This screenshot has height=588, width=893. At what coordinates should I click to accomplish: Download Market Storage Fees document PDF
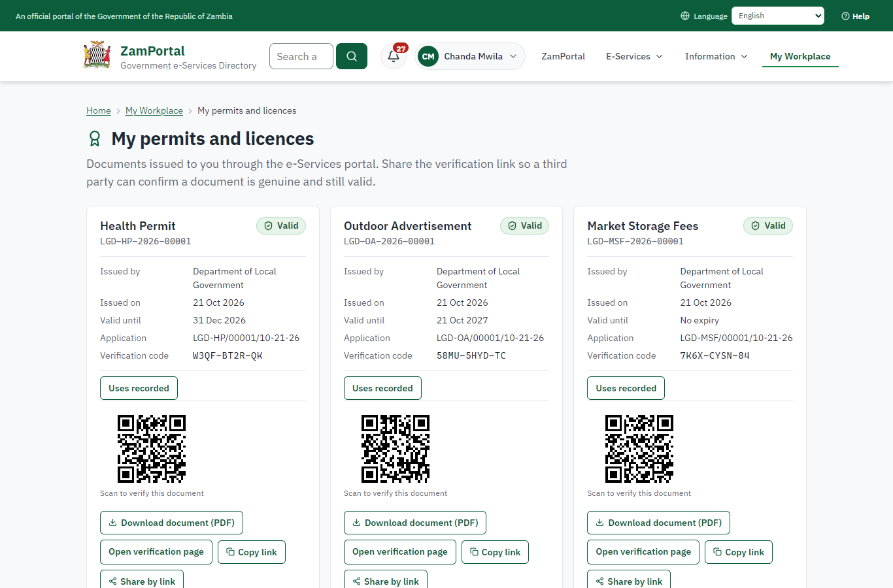coord(658,523)
